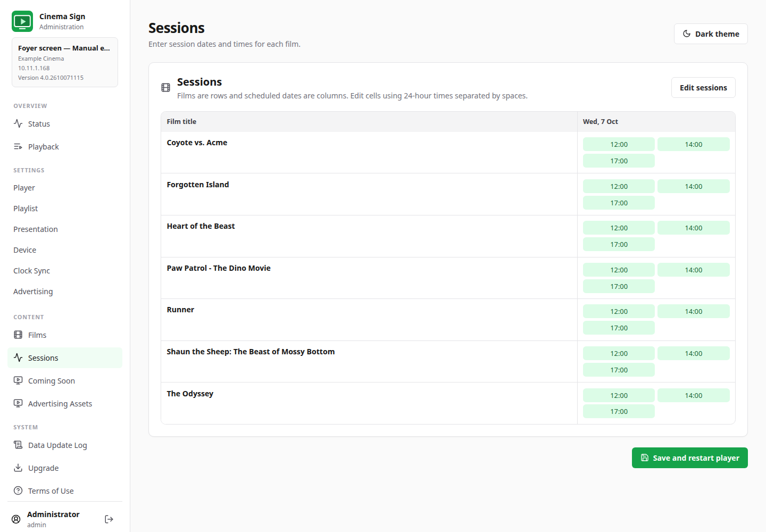Click the 12:00 session for Runner

(619, 311)
